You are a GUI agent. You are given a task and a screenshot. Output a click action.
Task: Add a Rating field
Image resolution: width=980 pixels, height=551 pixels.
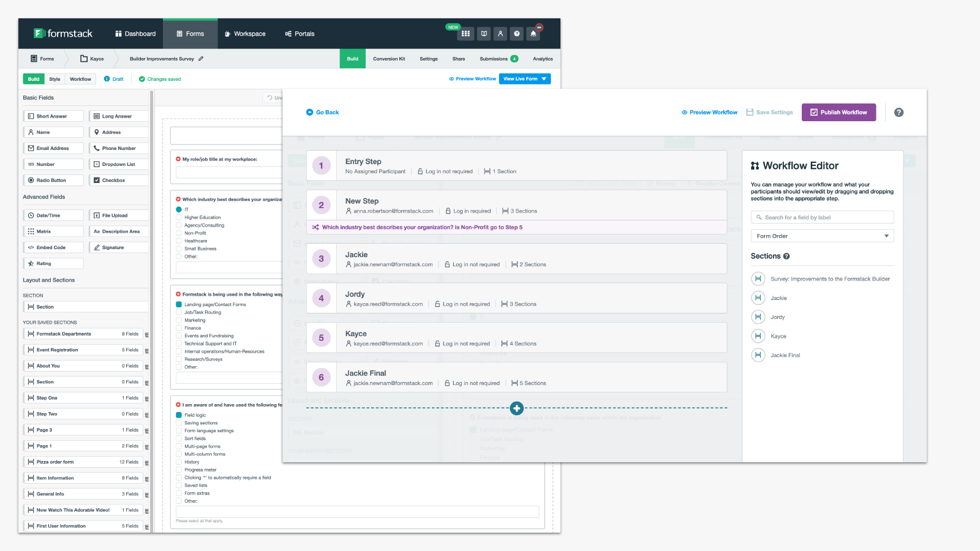53,263
